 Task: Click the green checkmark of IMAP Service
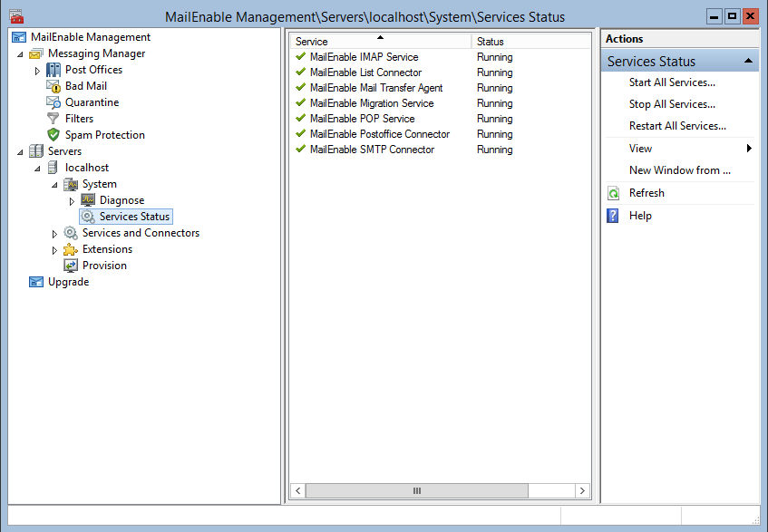pos(301,57)
